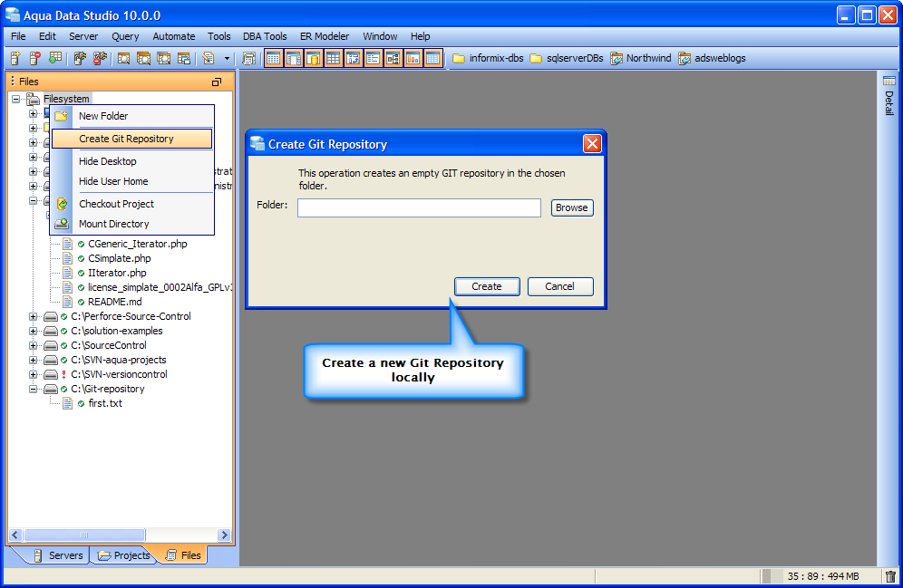Choose Mount Directory from context menu
This screenshot has width=903, height=588.
click(132, 224)
